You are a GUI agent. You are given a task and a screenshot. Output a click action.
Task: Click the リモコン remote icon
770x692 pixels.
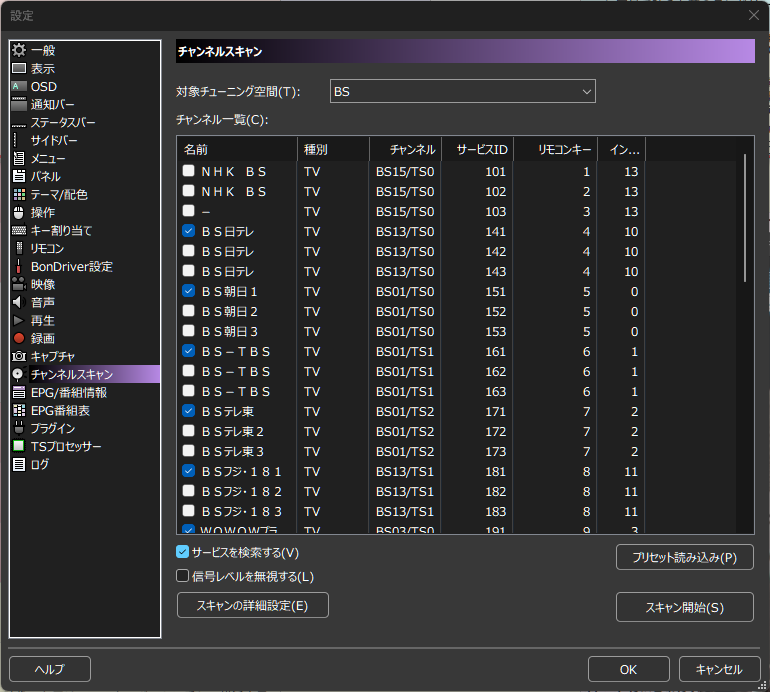tap(19, 249)
